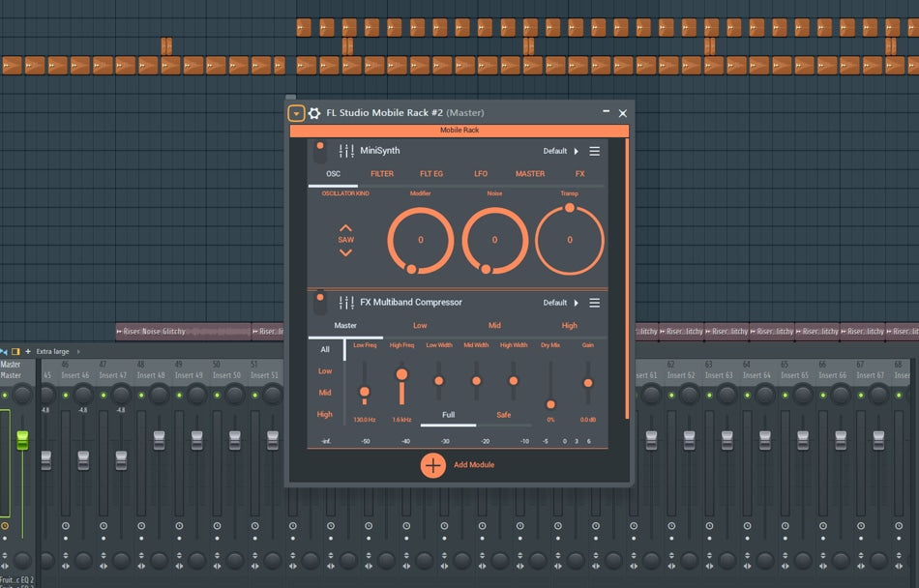Open the compressor Mid band tab
The width and height of the screenshot is (919, 588).
(x=494, y=326)
